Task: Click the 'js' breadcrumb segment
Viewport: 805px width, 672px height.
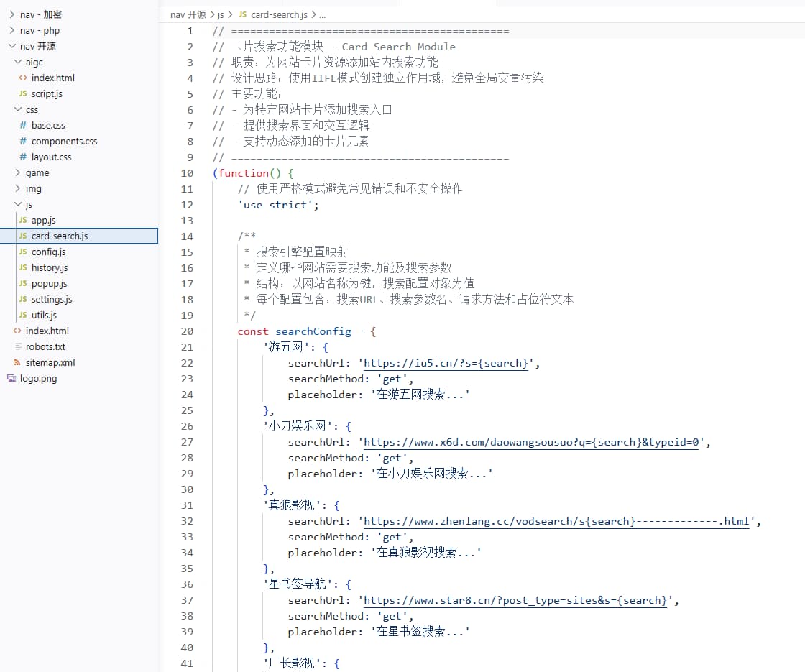Action: [x=221, y=14]
